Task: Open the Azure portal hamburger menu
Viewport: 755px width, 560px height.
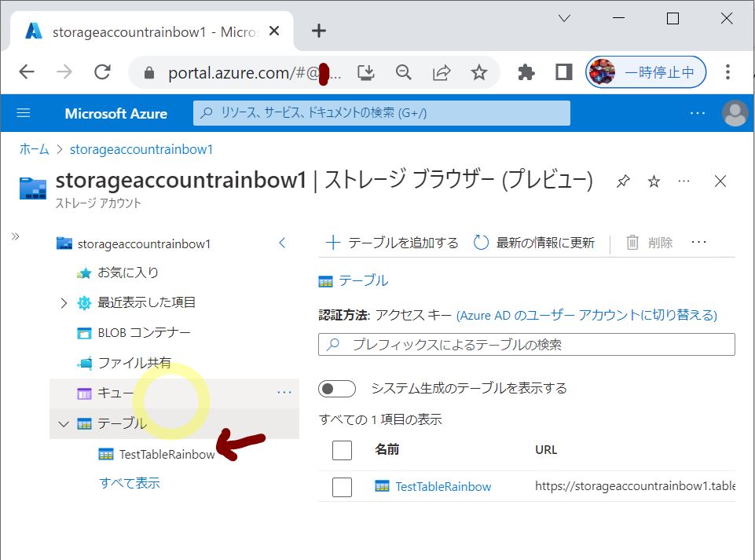Action: pos(23,113)
